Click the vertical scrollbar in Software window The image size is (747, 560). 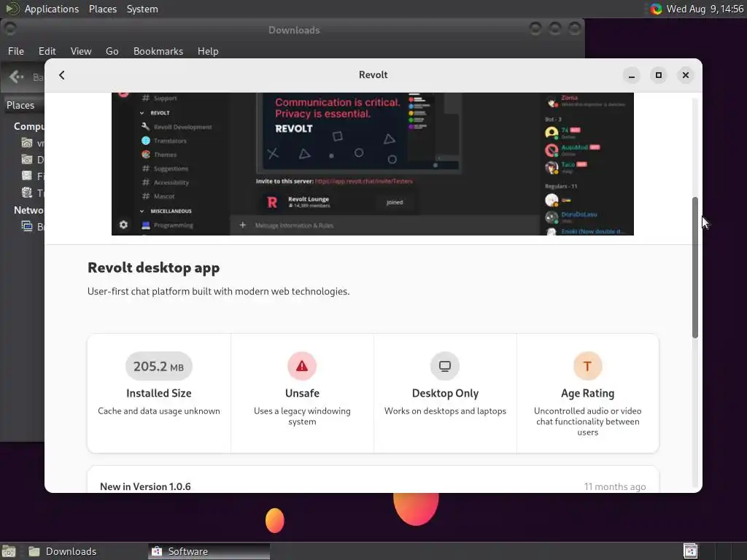tap(695, 268)
